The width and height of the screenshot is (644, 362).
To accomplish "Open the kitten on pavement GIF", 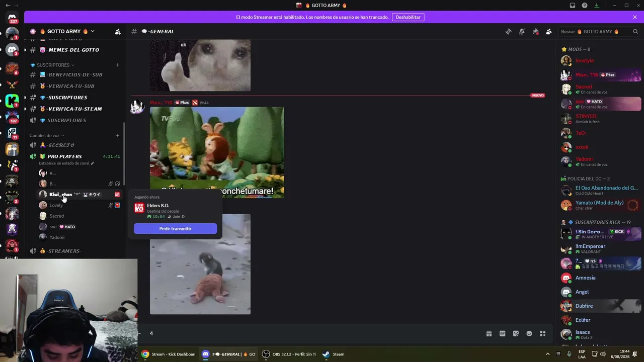I will (x=200, y=264).
